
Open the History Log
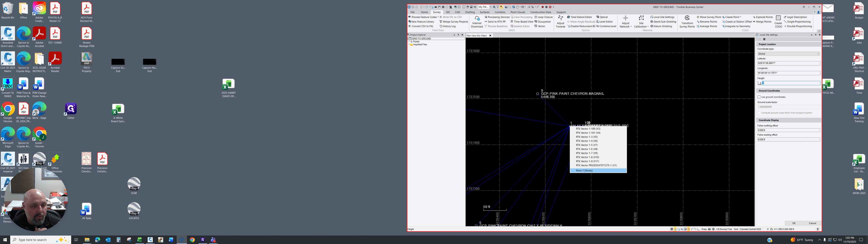448,26
